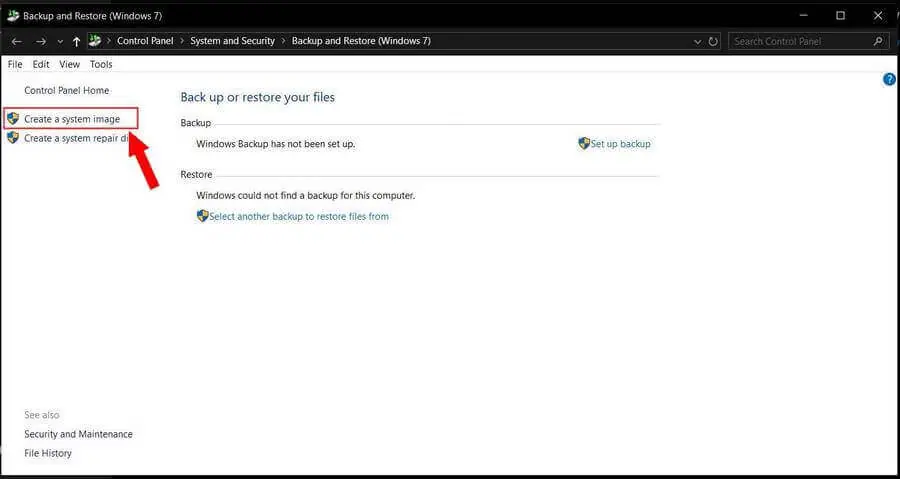The height and width of the screenshot is (479, 900).
Task: Click the 'See also' label
Action: pos(41,415)
